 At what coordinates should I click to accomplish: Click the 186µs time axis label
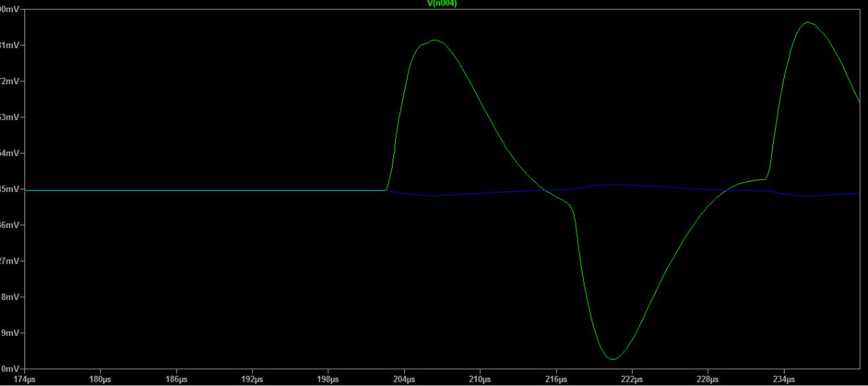[x=176, y=379]
